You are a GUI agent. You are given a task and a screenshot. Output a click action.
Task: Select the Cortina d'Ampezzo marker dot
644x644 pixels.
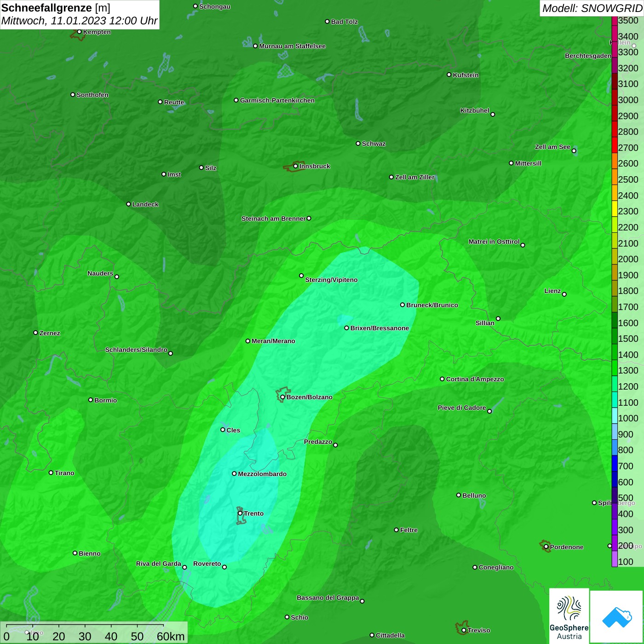pos(442,379)
